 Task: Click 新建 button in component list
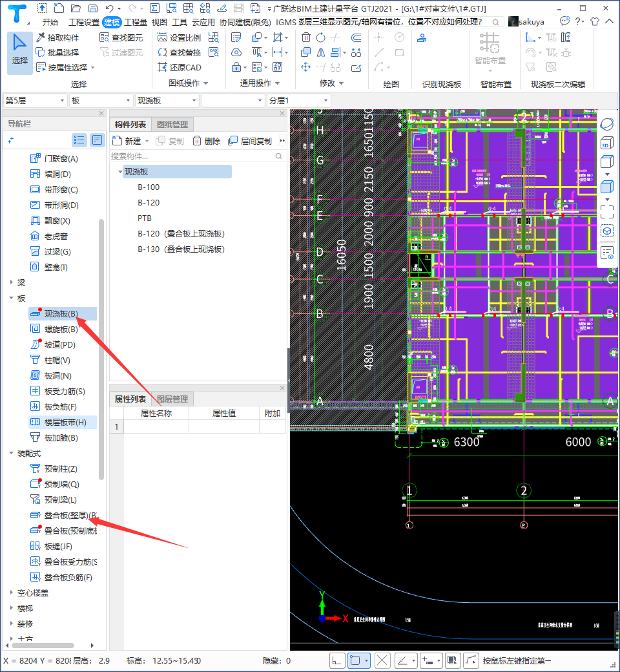click(x=130, y=141)
